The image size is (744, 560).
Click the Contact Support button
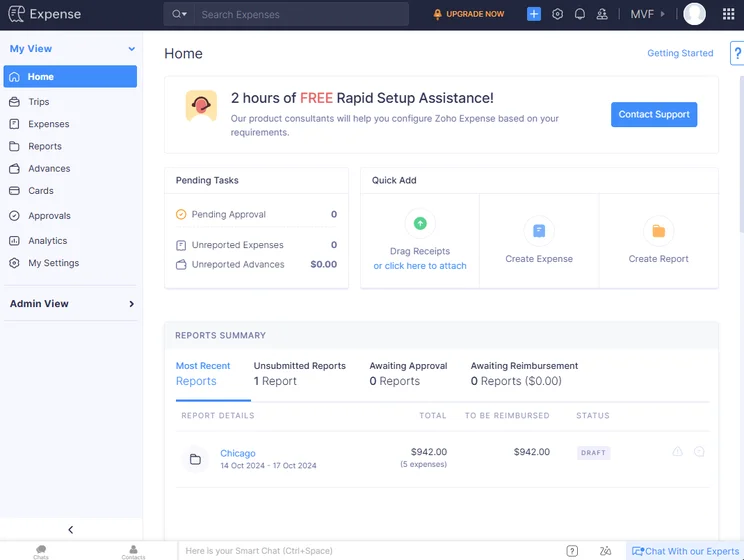654,114
